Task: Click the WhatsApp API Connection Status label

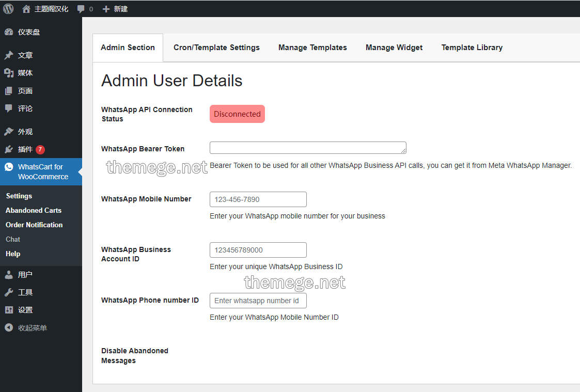Action: click(147, 114)
